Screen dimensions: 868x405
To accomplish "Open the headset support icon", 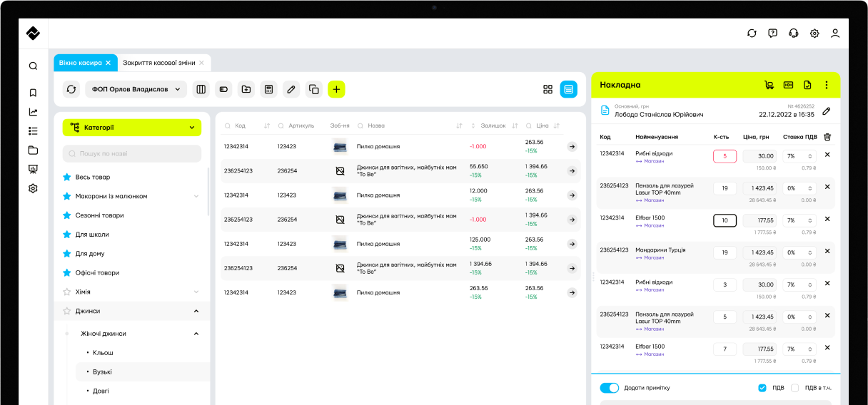I will tap(793, 34).
